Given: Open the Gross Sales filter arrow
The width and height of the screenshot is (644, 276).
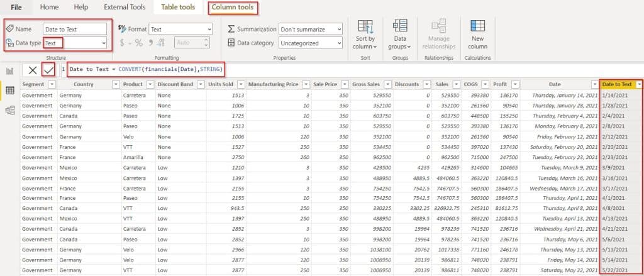Looking at the screenshot, I should tap(387, 84).
